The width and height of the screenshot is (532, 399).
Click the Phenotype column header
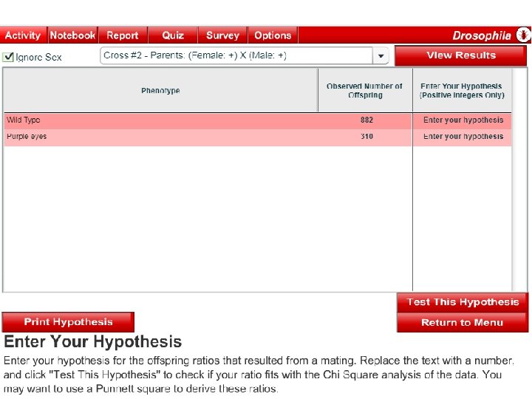(161, 91)
